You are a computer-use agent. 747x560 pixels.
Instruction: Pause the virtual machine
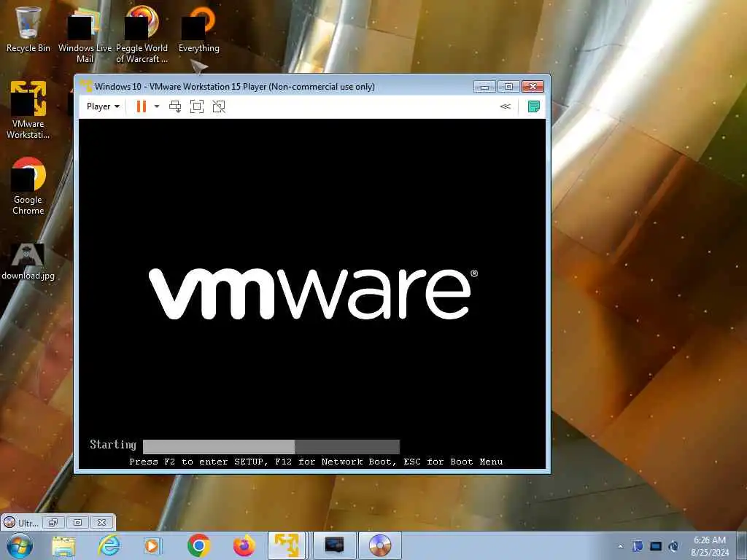pyautogui.click(x=141, y=106)
